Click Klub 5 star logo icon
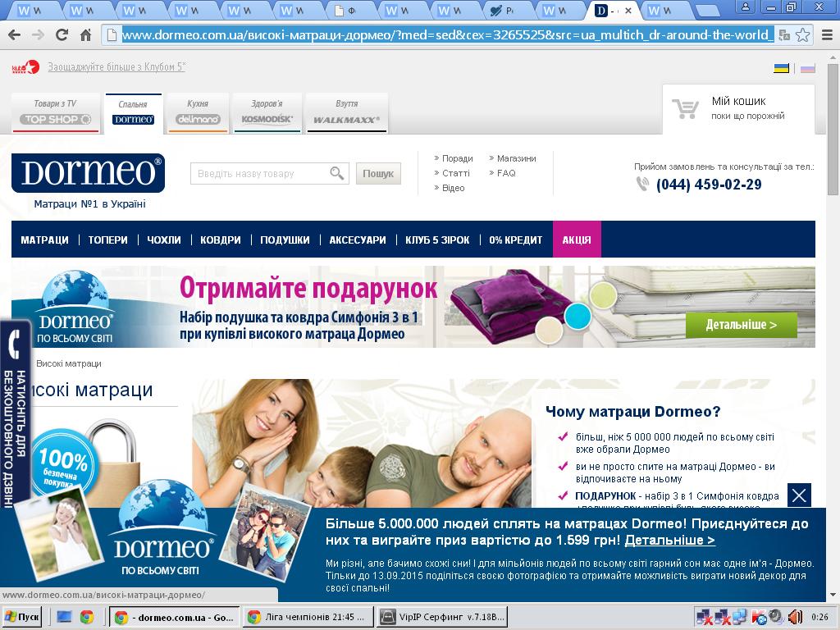 [x=25, y=67]
